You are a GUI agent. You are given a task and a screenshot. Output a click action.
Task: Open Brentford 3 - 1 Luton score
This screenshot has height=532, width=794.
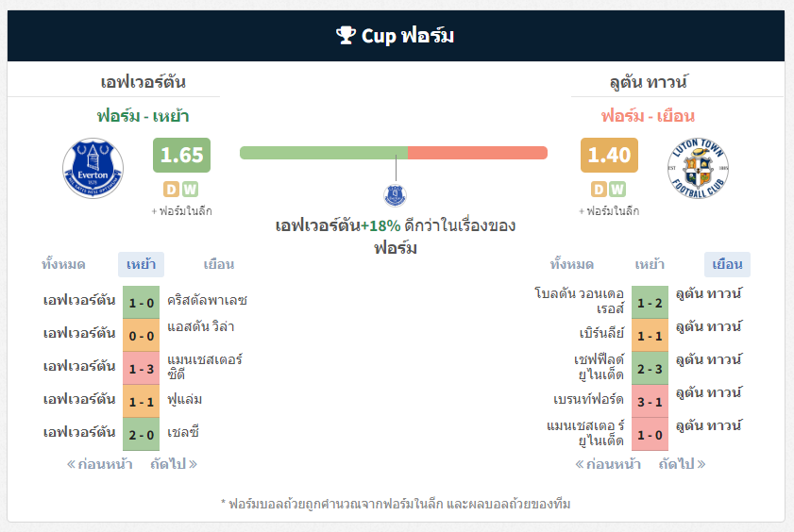(x=650, y=402)
